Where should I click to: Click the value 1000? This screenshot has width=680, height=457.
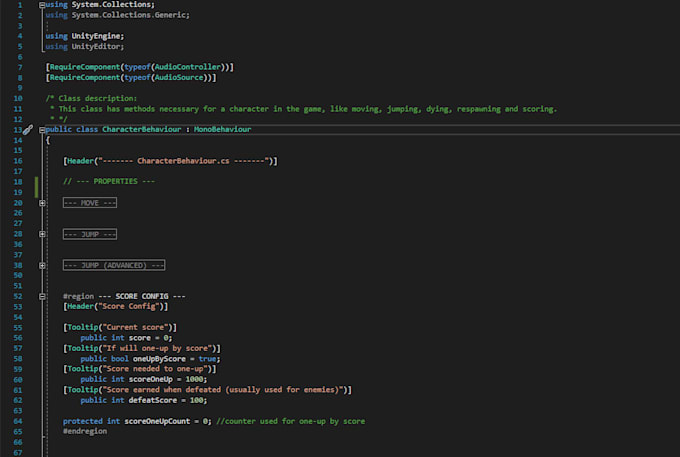194,379
